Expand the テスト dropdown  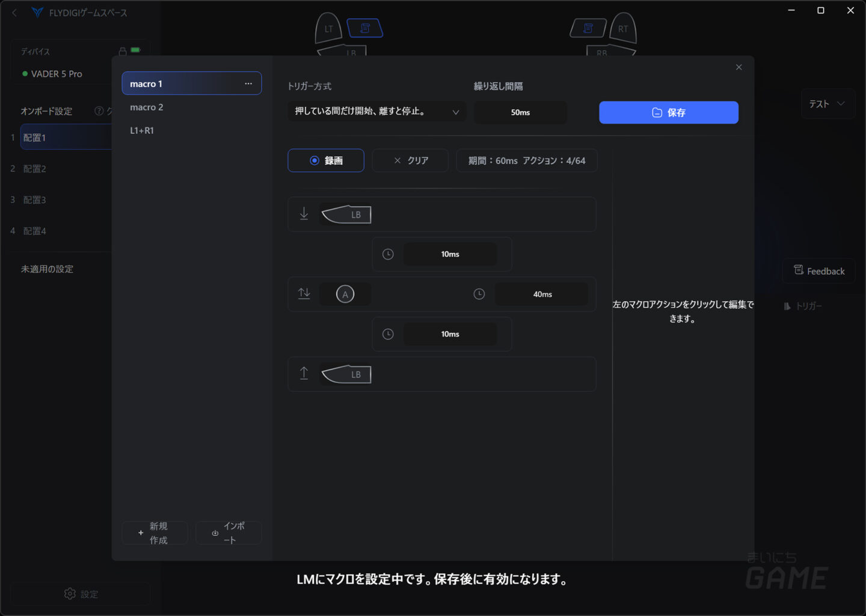click(x=827, y=104)
